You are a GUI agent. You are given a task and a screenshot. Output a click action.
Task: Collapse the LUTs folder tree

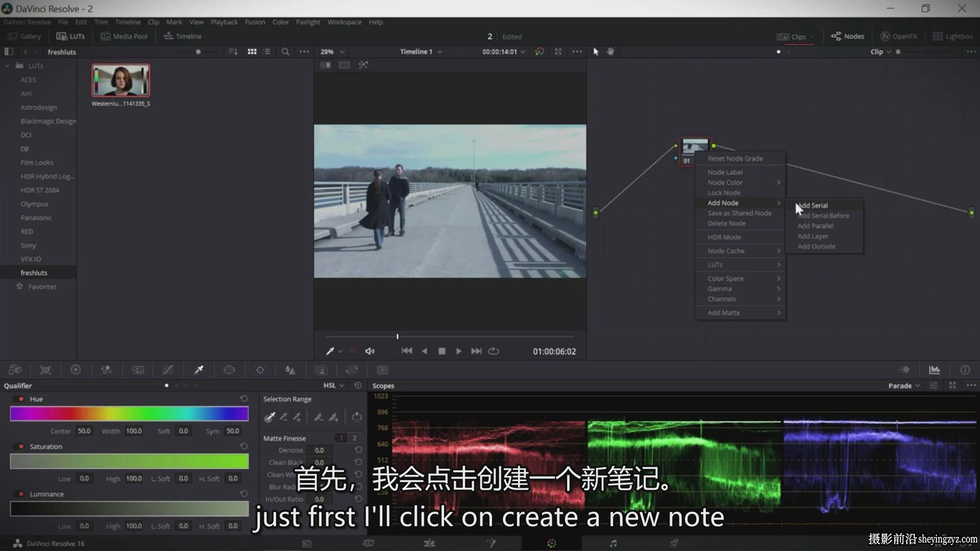coord(7,66)
